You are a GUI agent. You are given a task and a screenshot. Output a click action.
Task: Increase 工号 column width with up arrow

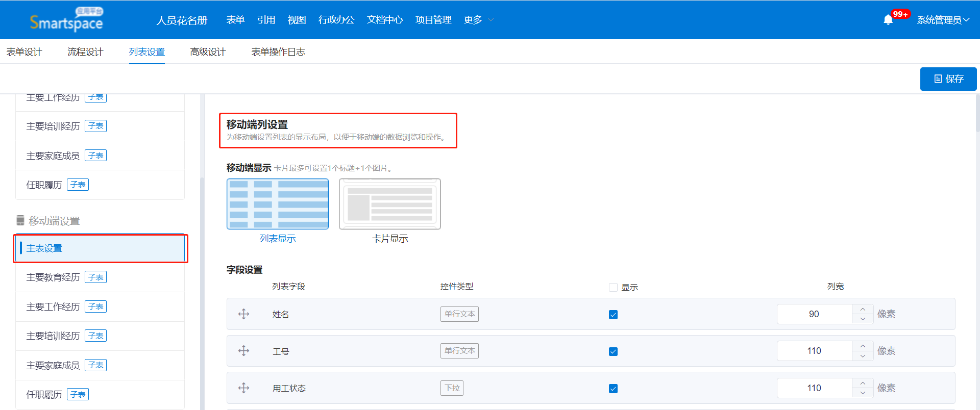863,346
